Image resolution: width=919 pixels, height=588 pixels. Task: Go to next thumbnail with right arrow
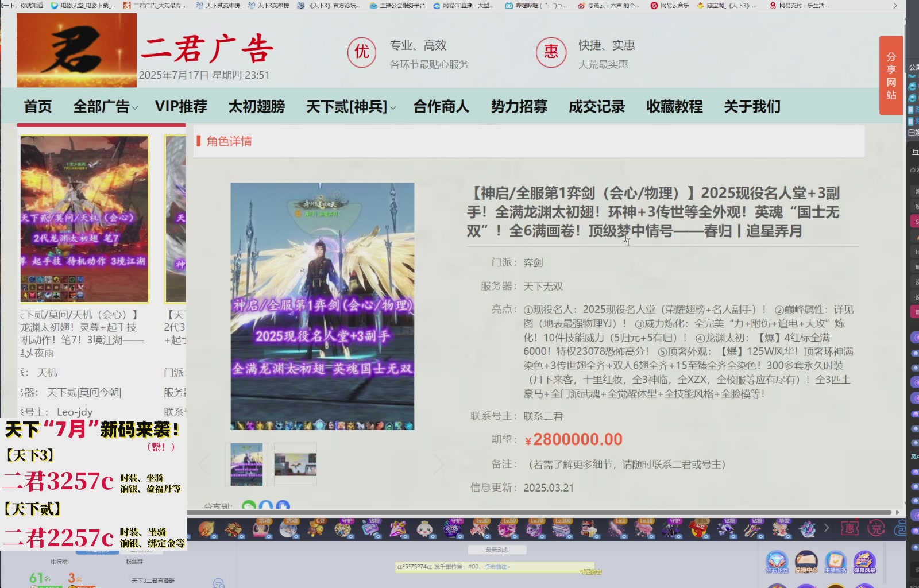pos(439,464)
